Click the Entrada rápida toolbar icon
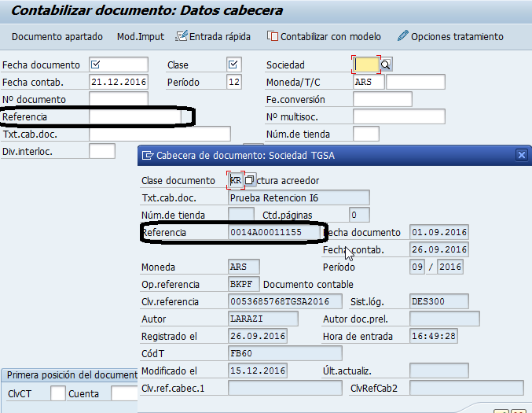 coord(182,36)
